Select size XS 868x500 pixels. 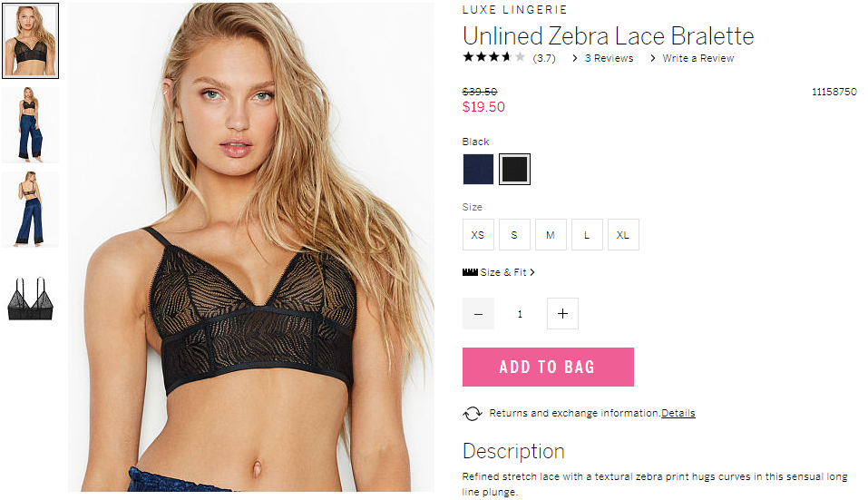(x=478, y=235)
